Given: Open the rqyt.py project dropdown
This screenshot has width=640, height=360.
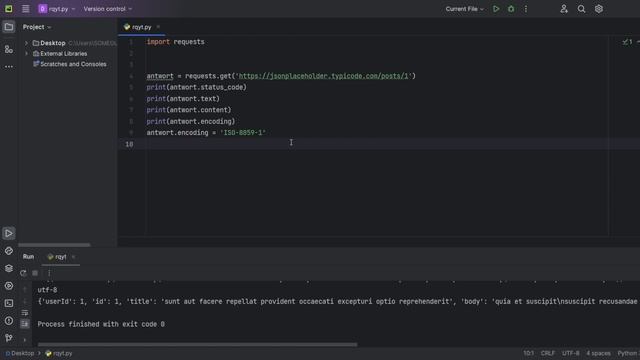Looking at the screenshot, I should pyautogui.click(x=57, y=9).
